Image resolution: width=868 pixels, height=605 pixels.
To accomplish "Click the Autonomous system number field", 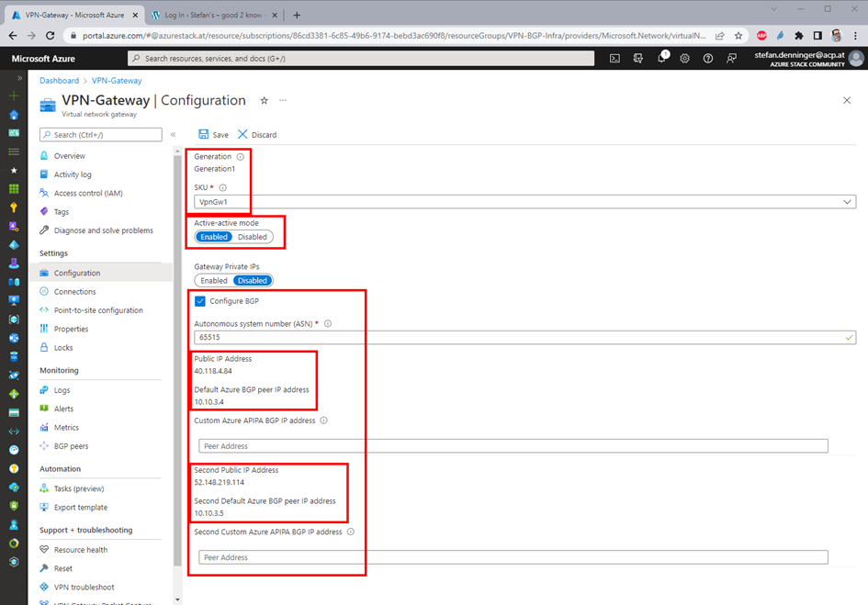I will coord(524,337).
